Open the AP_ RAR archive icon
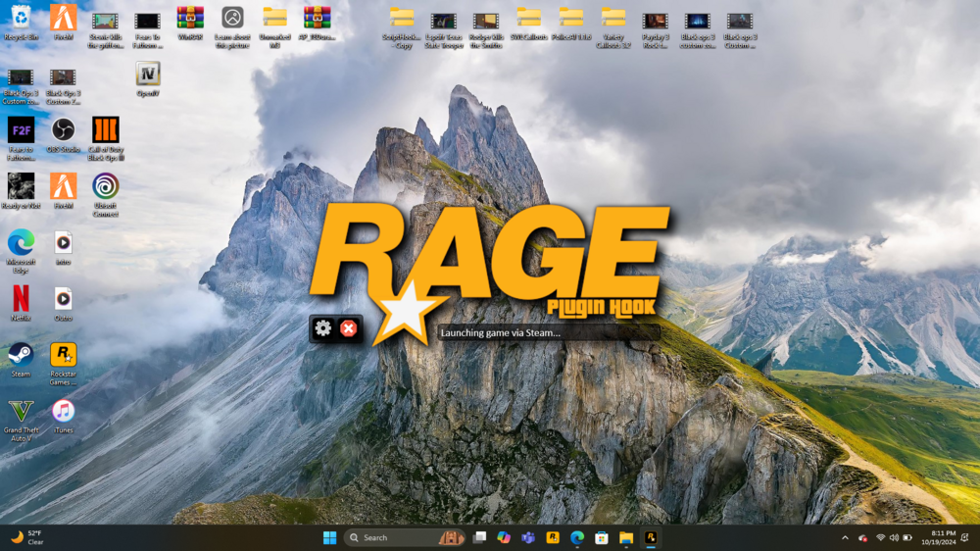 (x=317, y=24)
